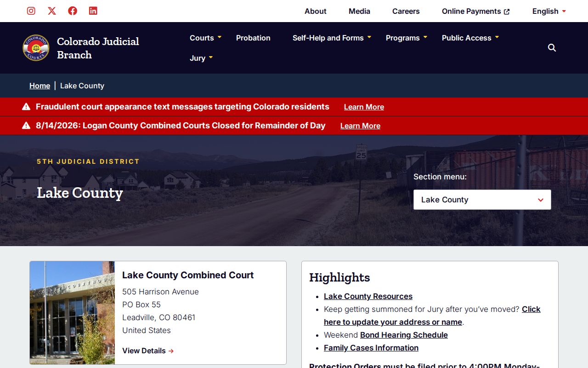Open the Lake County Resources link

tap(368, 296)
